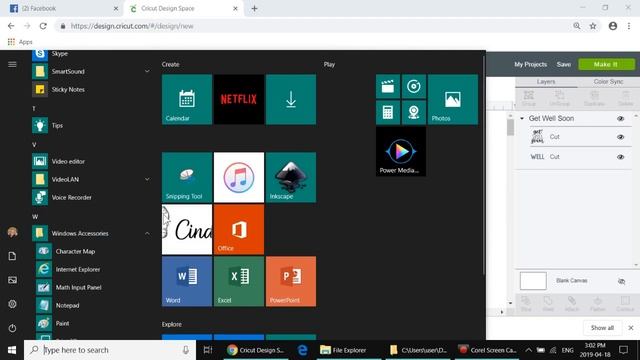Open the Calendar tile
640x360 pixels.
point(187,99)
